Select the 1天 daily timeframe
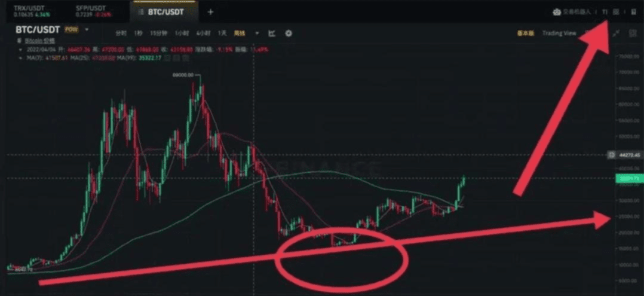The width and height of the screenshot is (644, 296). (x=222, y=33)
